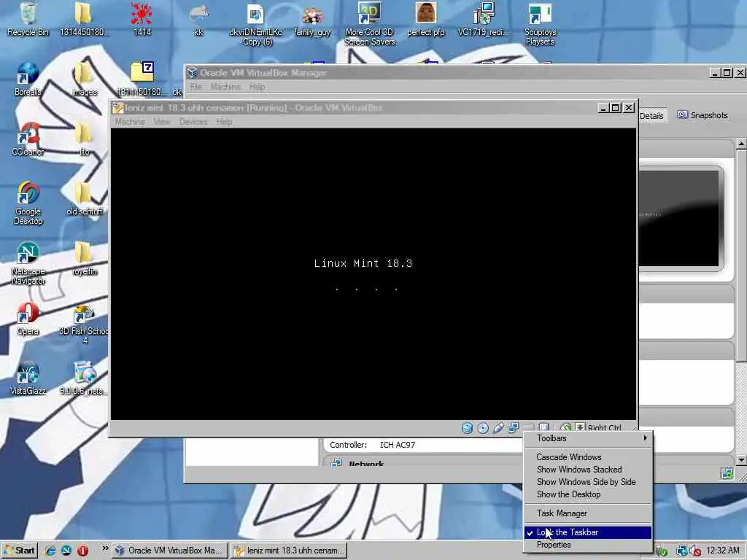Select the CCleaner desktop shortcut

28,139
